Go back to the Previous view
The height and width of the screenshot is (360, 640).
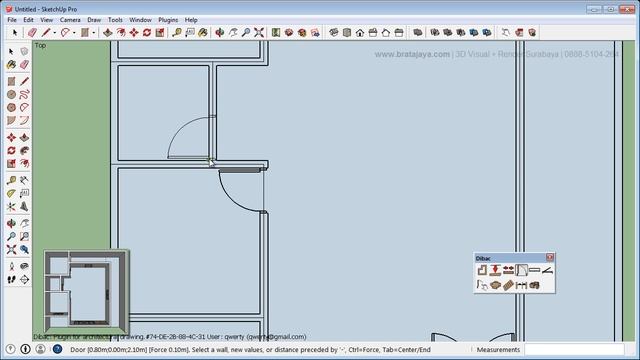pos(24,249)
